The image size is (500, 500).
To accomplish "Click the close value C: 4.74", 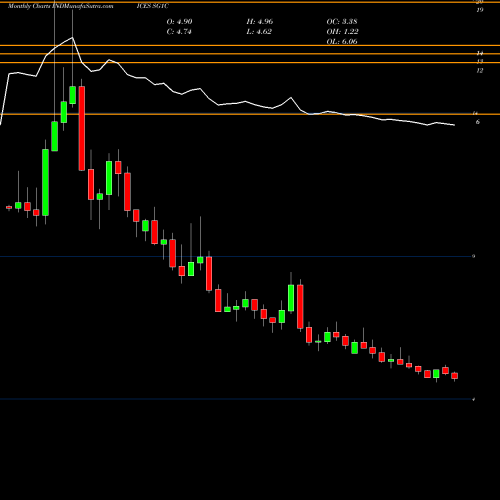I will 179,32.
